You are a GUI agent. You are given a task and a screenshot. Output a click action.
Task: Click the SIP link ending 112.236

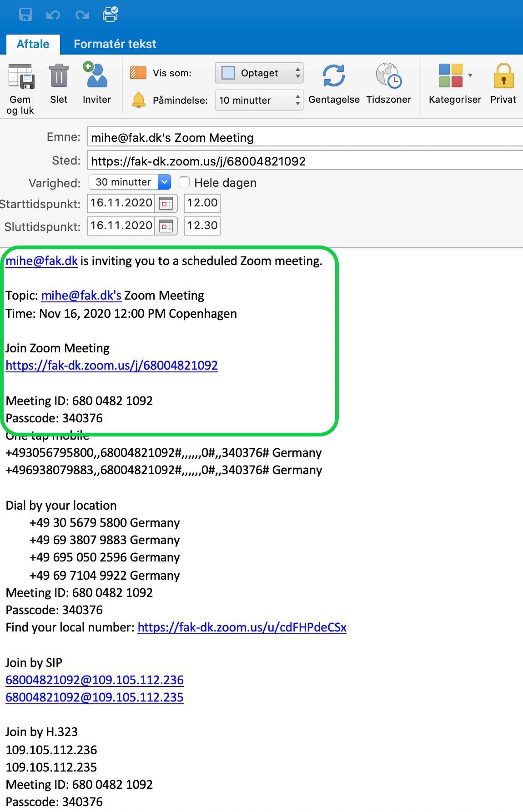95,680
